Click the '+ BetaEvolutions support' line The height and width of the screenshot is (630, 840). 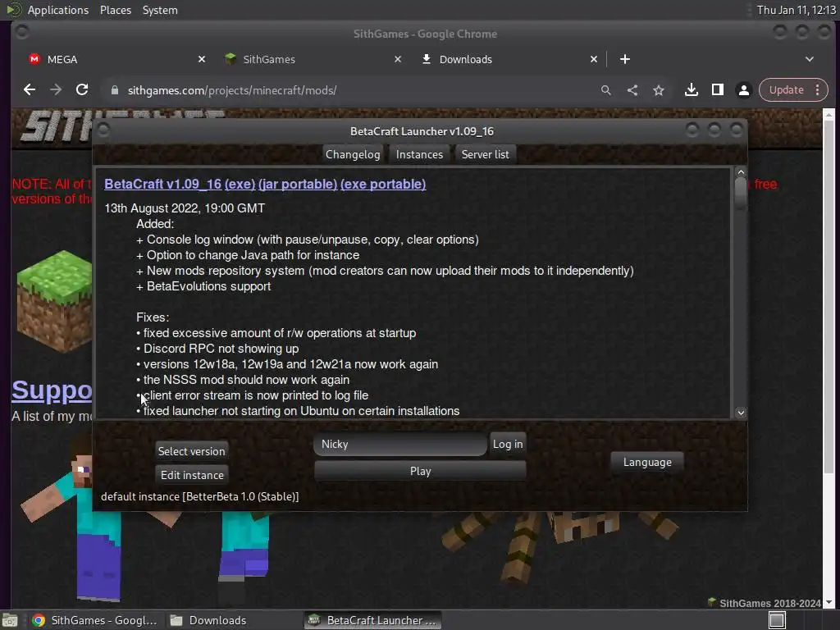[203, 286]
